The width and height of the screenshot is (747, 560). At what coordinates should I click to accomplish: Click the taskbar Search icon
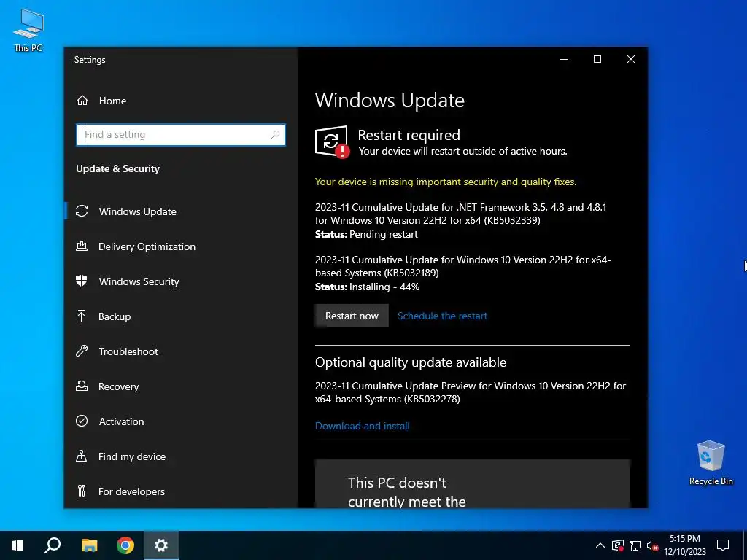point(53,545)
